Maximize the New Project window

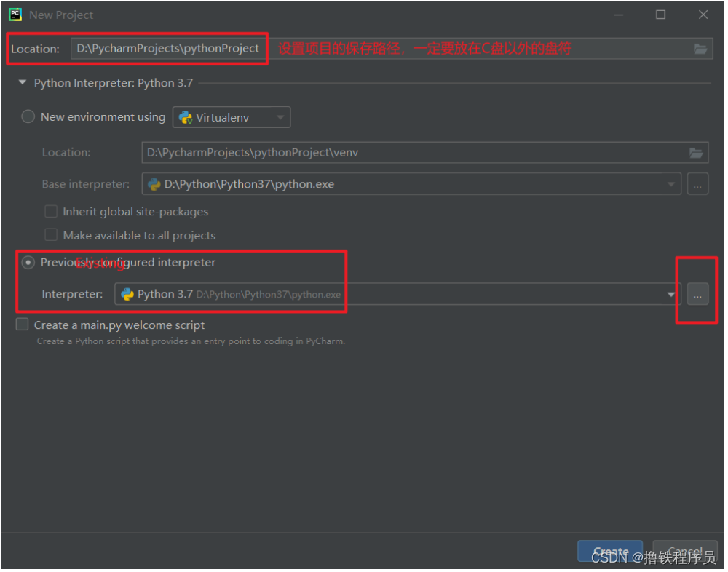(662, 15)
